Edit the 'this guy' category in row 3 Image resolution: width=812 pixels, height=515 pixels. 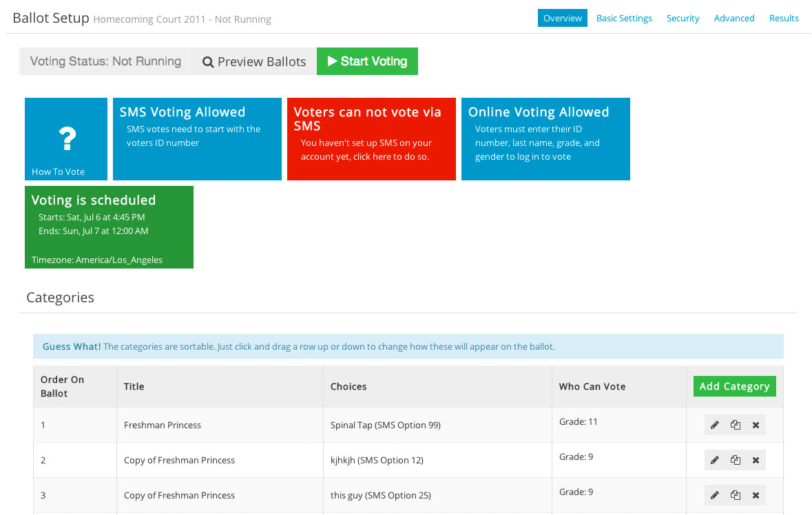pyautogui.click(x=715, y=495)
